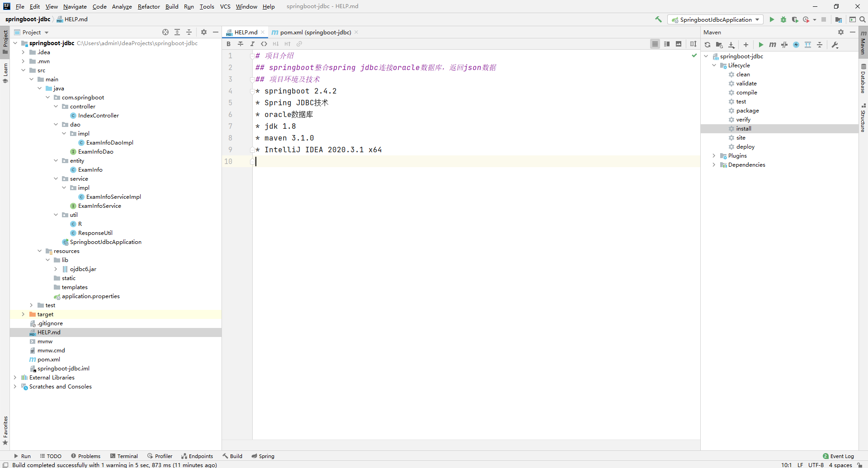Debug SpringbootJdbcApplication with bug icon
The image size is (868, 468).
point(783,19)
